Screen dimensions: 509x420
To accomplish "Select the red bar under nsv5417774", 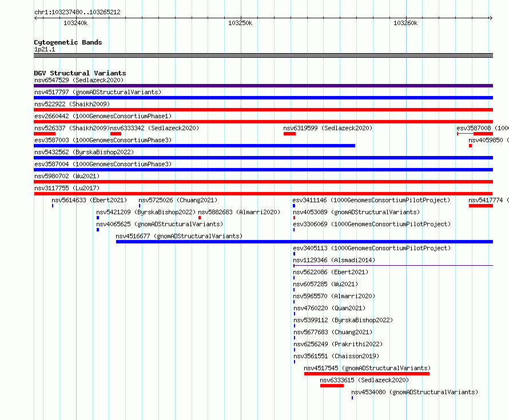I will 481,206.
